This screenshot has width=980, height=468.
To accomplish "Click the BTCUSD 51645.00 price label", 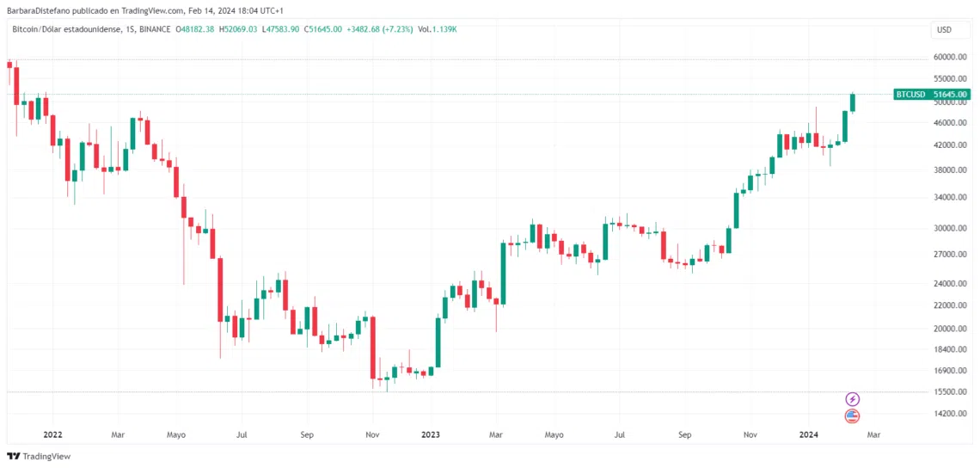I will pyautogui.click(x=931, y=95).
